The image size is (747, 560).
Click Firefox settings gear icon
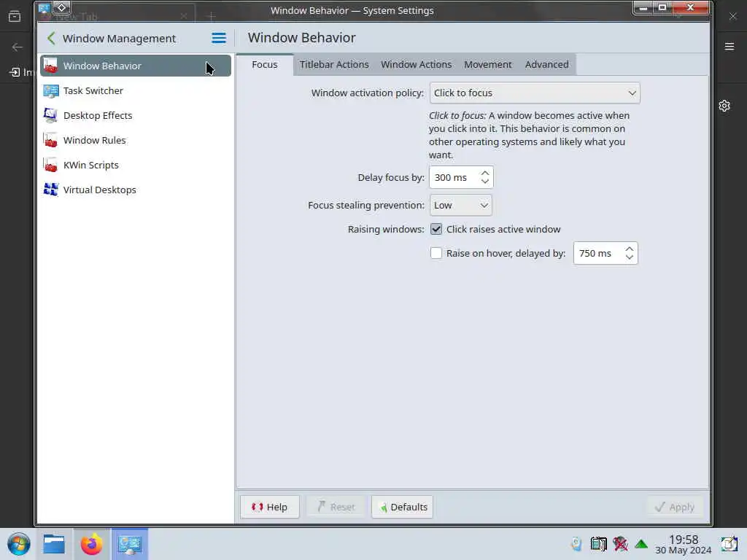(x=724, y=106)
